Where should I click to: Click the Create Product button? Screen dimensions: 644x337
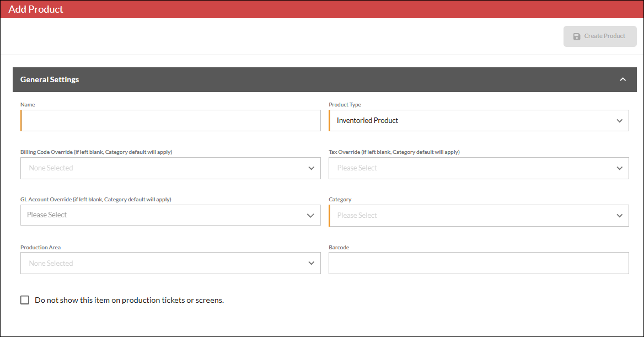tap(600, 36)
